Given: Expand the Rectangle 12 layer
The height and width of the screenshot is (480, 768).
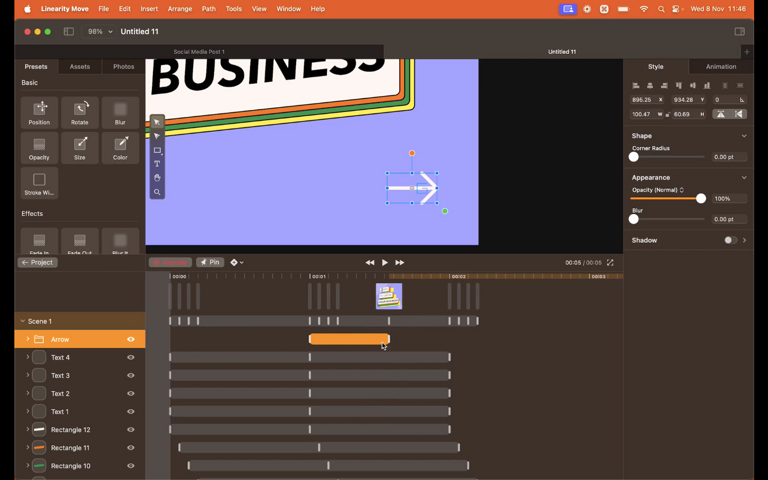Looking at the screenshot, I should pyautogui.click(x=27, y=430).
